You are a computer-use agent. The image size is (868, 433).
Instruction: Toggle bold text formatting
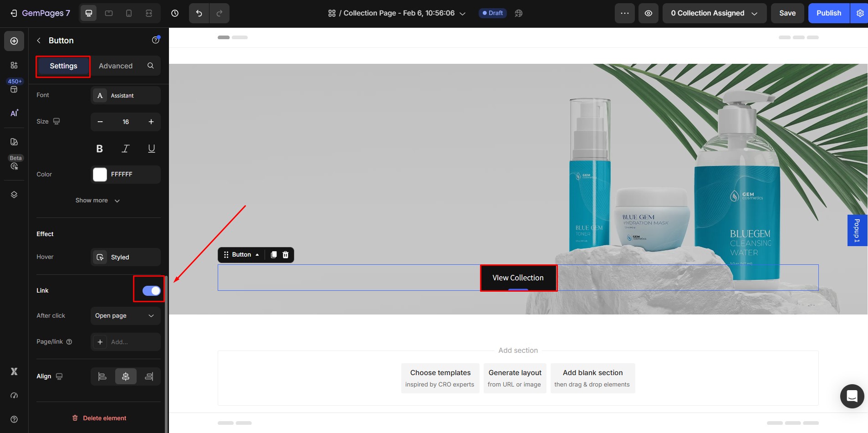[x=99, y=149]
